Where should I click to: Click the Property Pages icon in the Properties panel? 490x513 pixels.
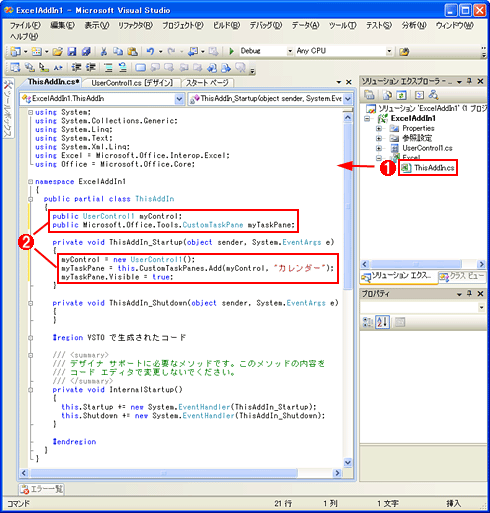tap(400, 322)
